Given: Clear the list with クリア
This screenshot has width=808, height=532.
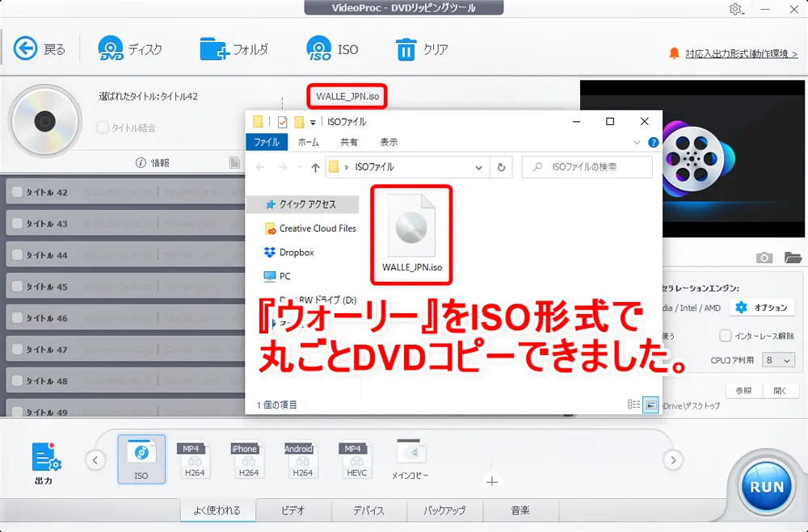Looking at the screenshot, I should (421, 49).
